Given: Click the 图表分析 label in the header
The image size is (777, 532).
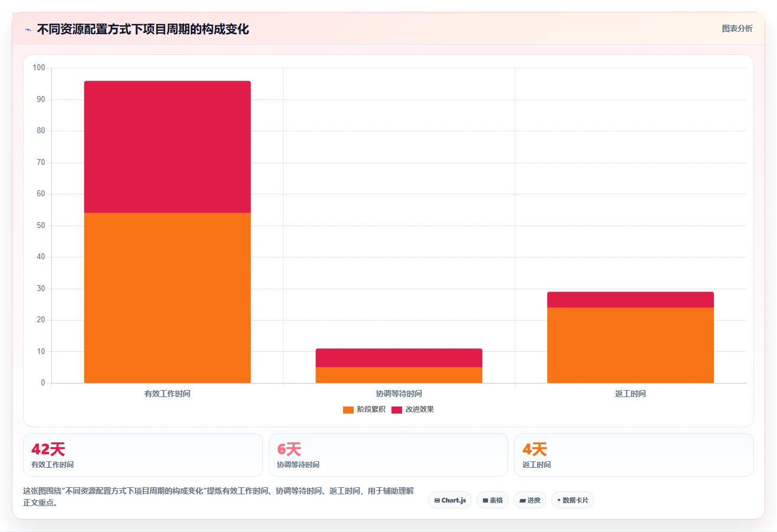Looking at the screenshot, I should tap(737, 28).
